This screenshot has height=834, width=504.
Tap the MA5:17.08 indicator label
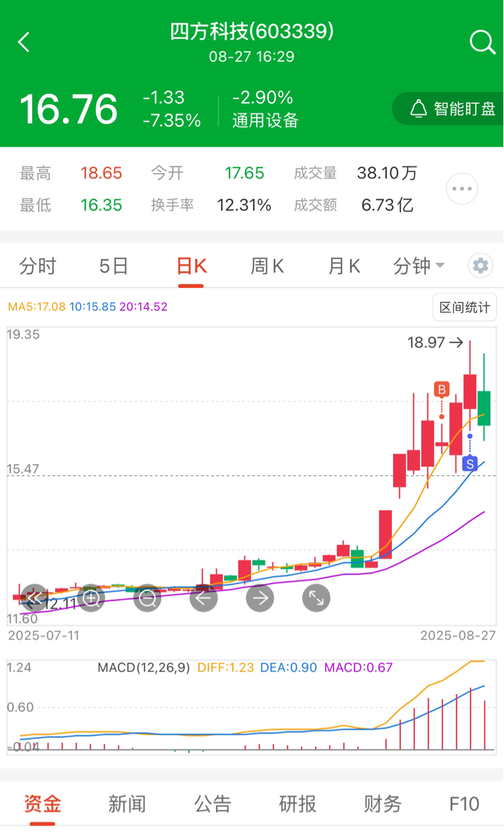[37, 307]
